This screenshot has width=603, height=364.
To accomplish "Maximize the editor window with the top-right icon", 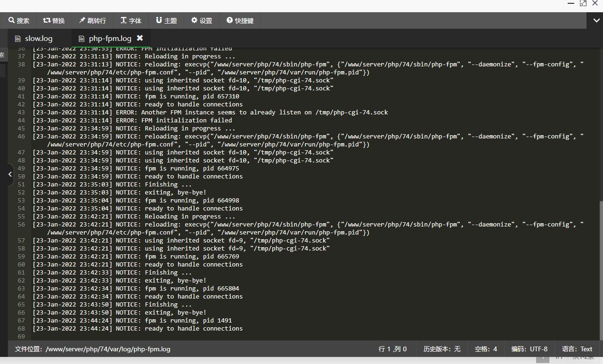I will 583,3.
